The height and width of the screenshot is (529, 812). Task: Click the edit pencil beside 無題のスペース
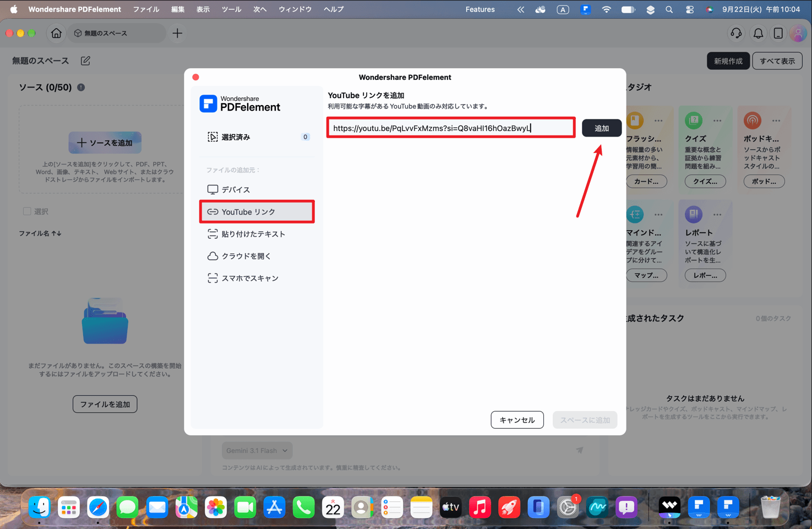pos(85,61)
